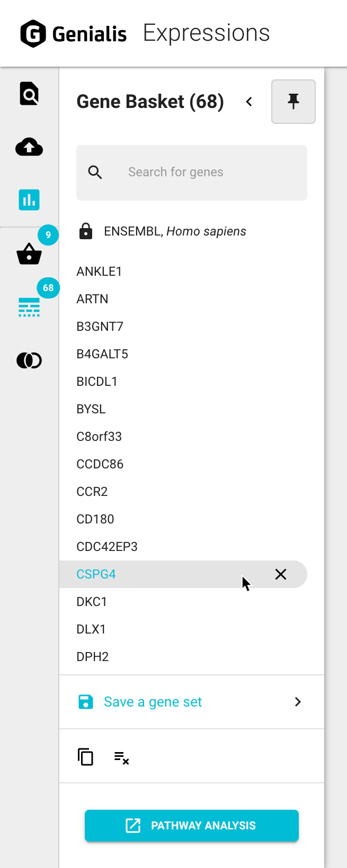Click the Save a gene set link
Viewport: 347px width, 868px height.
[x=153, y=702]
